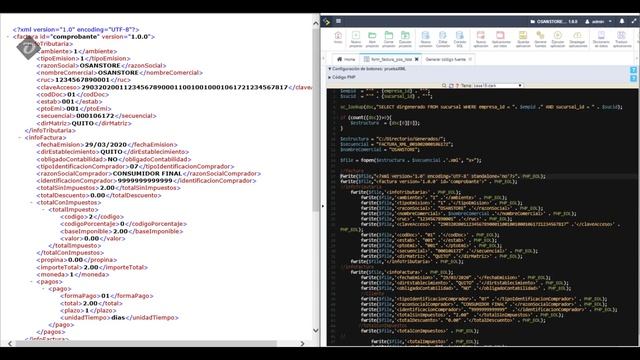The width and height of the screenshot is (640, 360).
Task: Click the XML declaration line at the top
Action: 76,30
